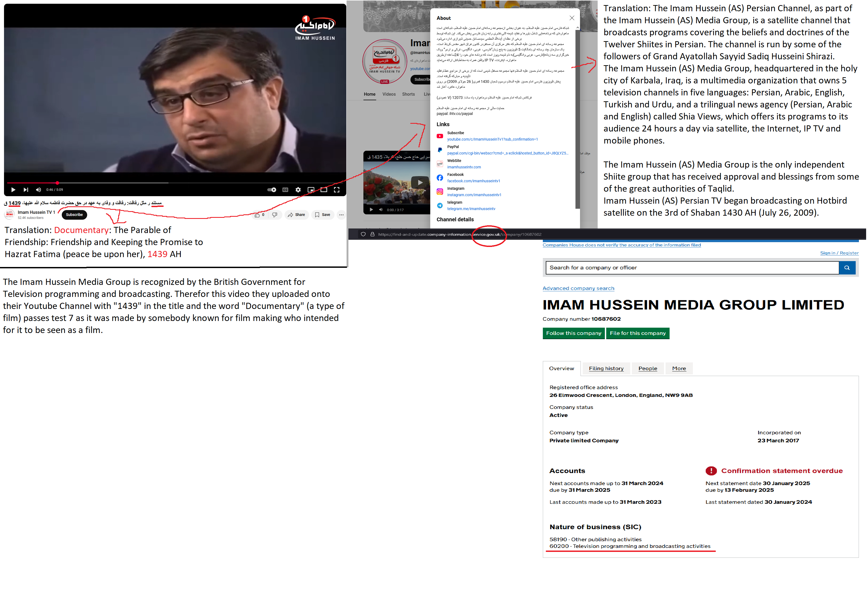
Task: Click the YouTube icon beside Subscribe link
Action: pyautogui.click(x=440, y=136)
